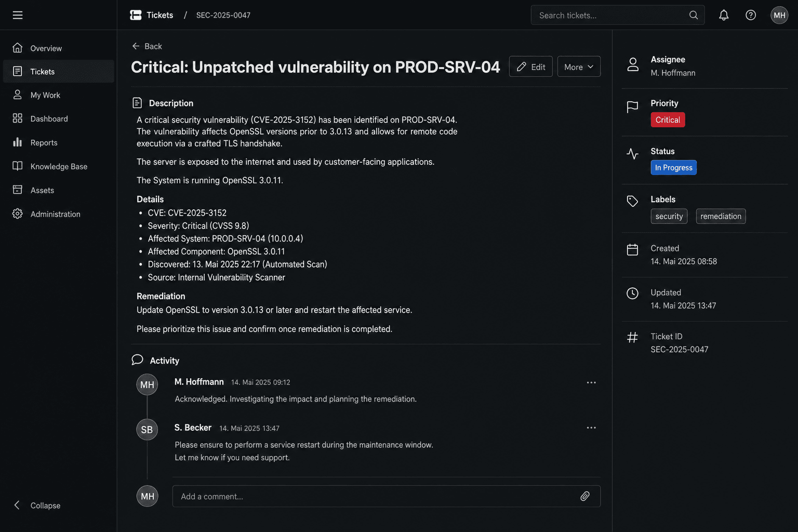Click Ticket ID value SEC-2025-0047 in sidebar
798x532 pixels.
(679, 349)
